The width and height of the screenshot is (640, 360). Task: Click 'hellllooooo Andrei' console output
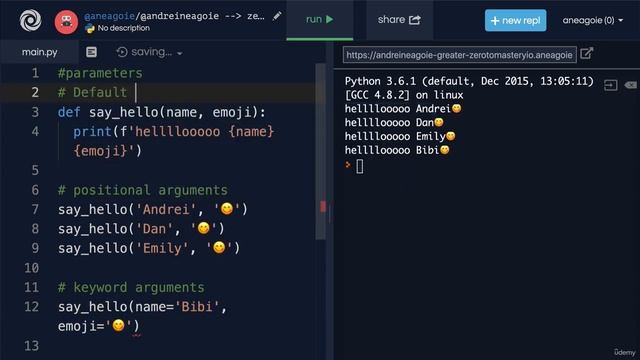pyautogui.click(x=403, y=109)
